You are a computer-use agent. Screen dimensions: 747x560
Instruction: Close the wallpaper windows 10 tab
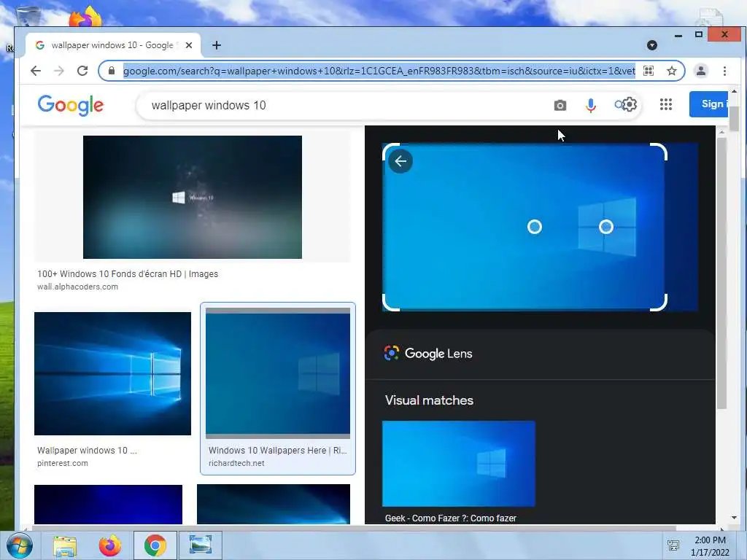[189, 45]
